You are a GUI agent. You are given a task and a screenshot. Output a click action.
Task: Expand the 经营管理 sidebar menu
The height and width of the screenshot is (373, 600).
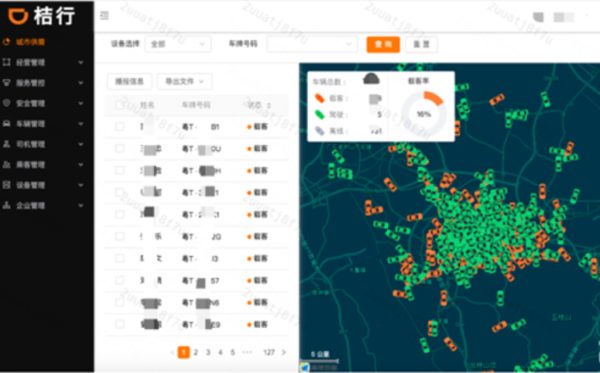pos(43,62)
